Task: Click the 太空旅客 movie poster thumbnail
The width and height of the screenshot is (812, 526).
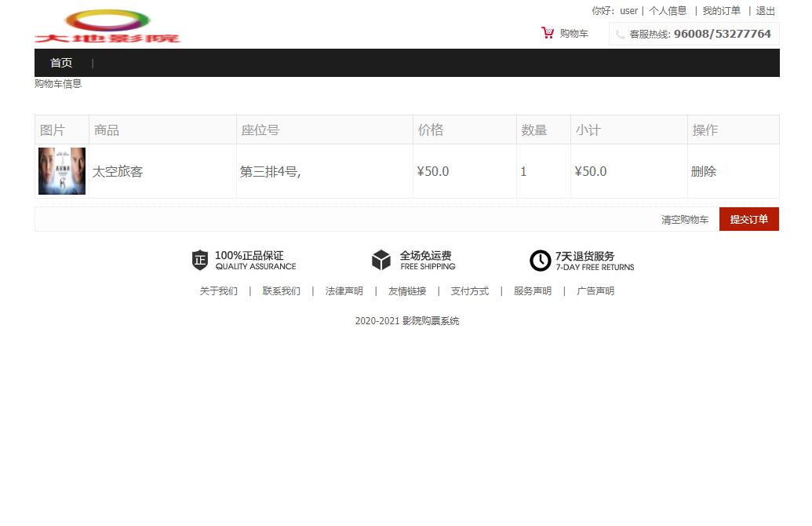Action: (x=61, y=170)
